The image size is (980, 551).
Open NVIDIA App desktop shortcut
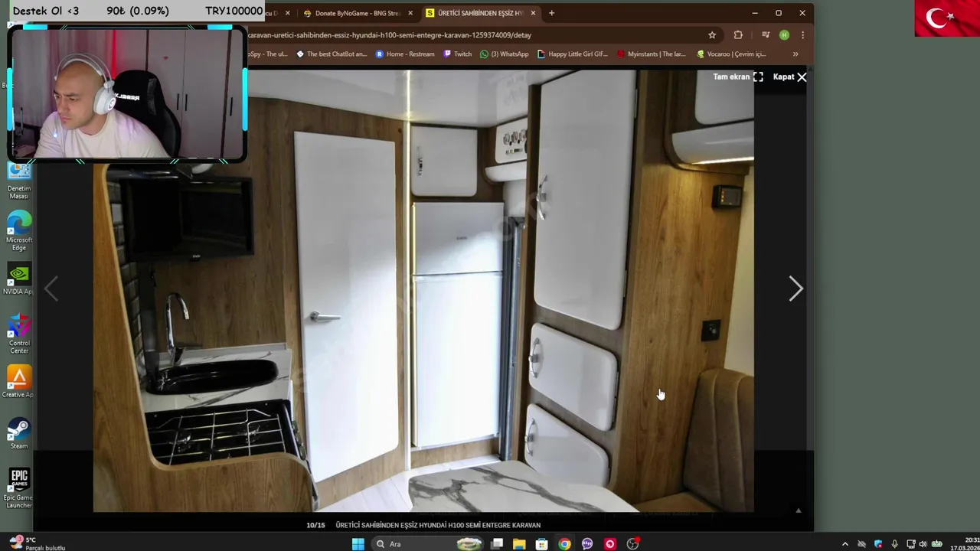pos(19,280)
